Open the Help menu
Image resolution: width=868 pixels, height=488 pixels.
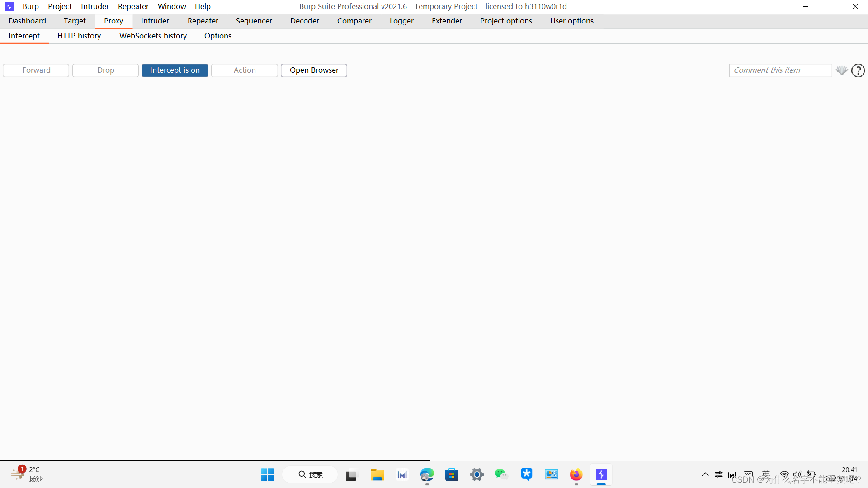click(x=203, y=6)
